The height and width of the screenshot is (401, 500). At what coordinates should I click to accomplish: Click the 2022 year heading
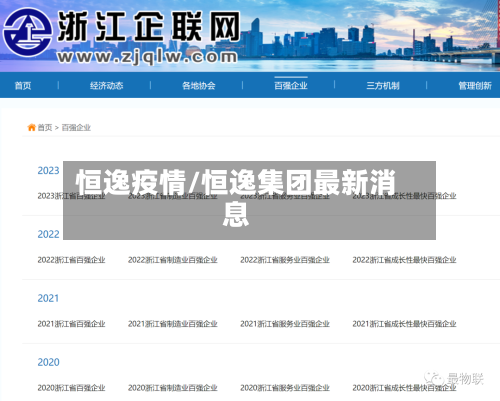pos(48,234)
